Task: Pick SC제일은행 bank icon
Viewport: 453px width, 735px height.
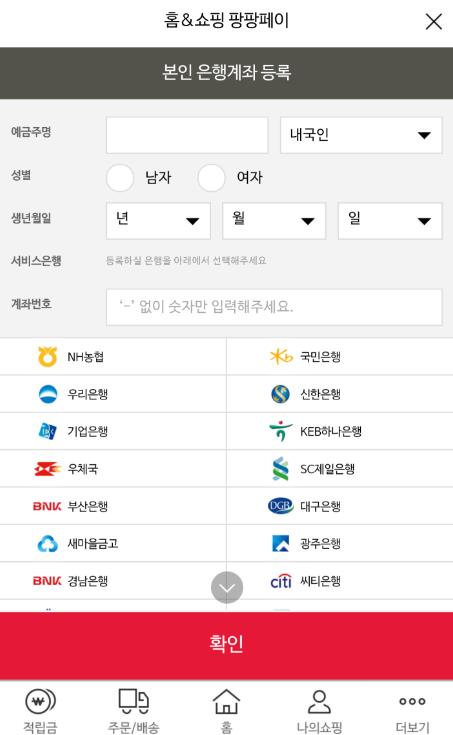Action: [280, 469]
